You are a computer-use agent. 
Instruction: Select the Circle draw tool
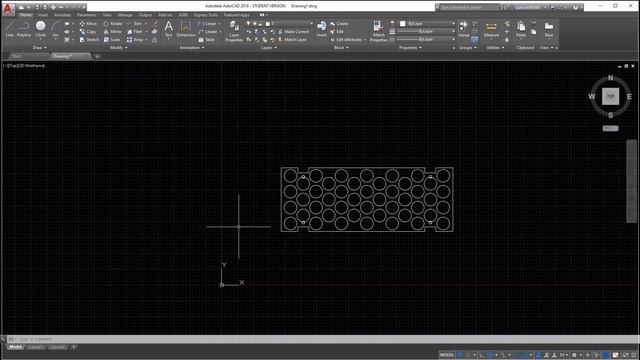(x=40, y=29)
